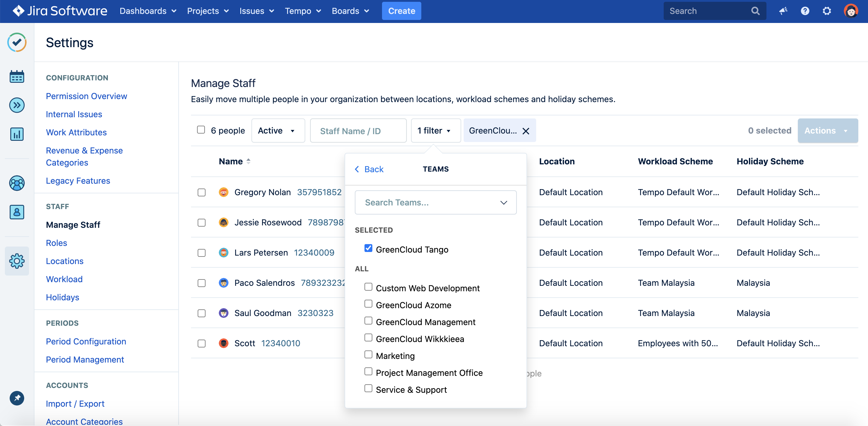Expand the 1 filter dropdown
This screenshot has width=868, height=426.
435,131
